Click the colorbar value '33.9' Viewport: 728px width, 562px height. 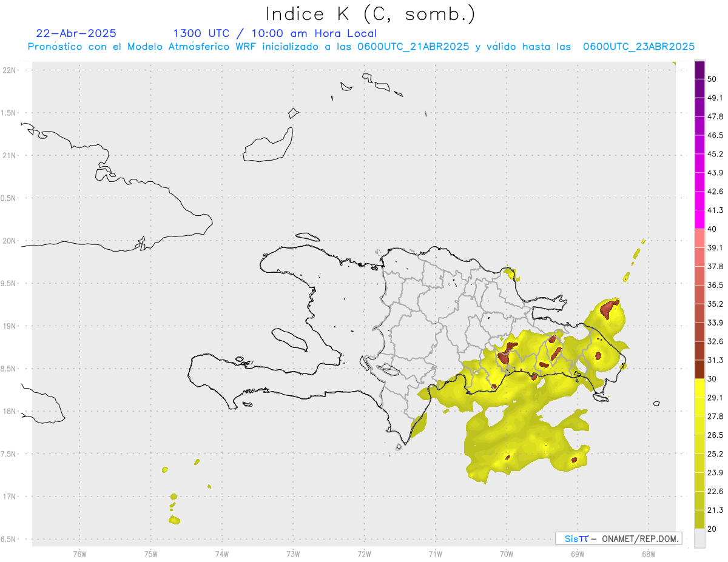click(715, 323)
